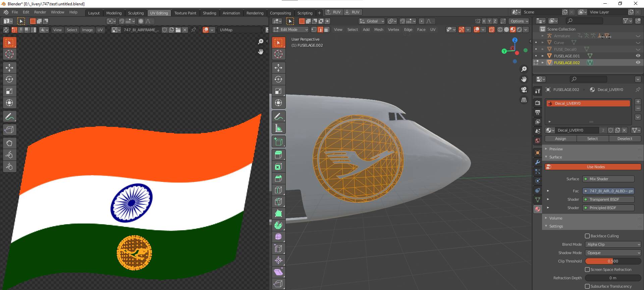Select the UV editor Grab tool
644x290 pixels.
pos(9,143)
